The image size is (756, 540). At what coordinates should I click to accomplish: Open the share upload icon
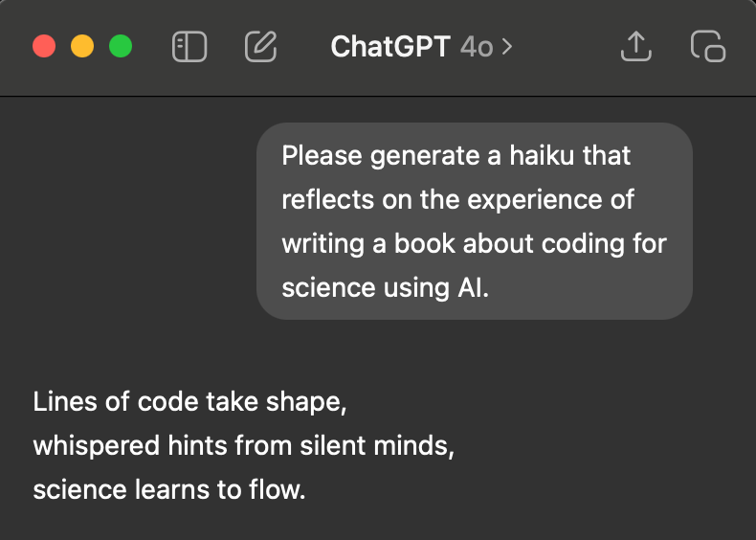pos(636,46)
